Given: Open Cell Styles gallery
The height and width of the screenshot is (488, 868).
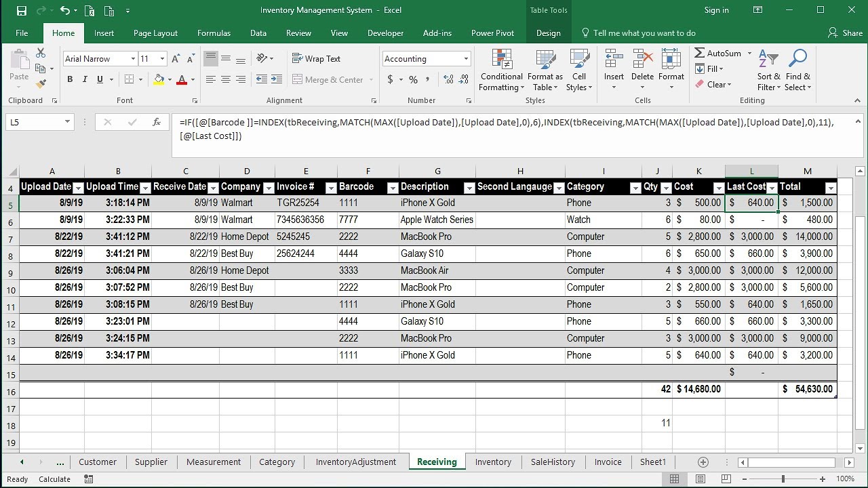Looking at the screenshot, I should [x=579, y=70].
